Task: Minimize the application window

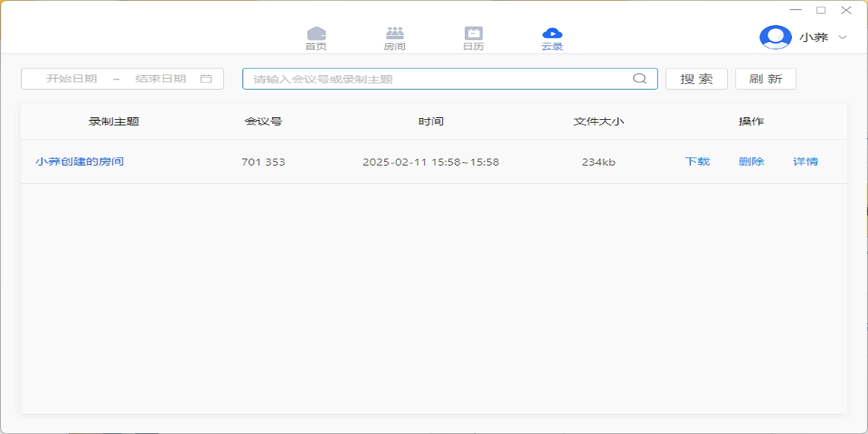Action: (x=796, y=10)
